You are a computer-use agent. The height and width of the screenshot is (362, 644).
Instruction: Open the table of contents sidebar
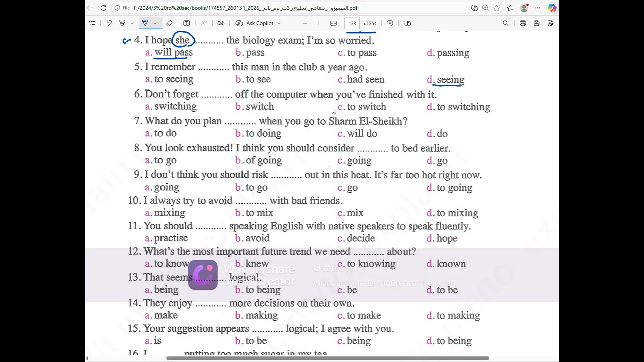click(x=92, y=23)
